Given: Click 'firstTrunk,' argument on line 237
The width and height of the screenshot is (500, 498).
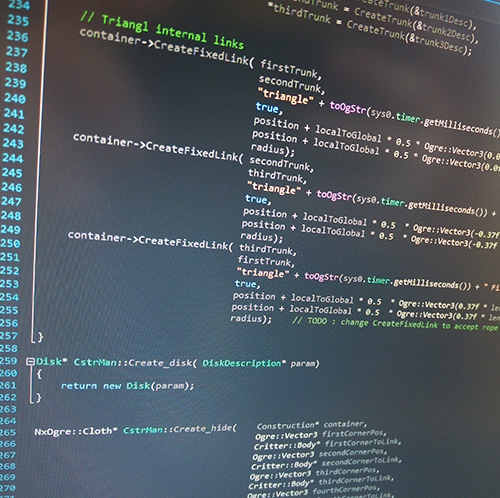Looking at the screenshot, I should coord(291,69).
